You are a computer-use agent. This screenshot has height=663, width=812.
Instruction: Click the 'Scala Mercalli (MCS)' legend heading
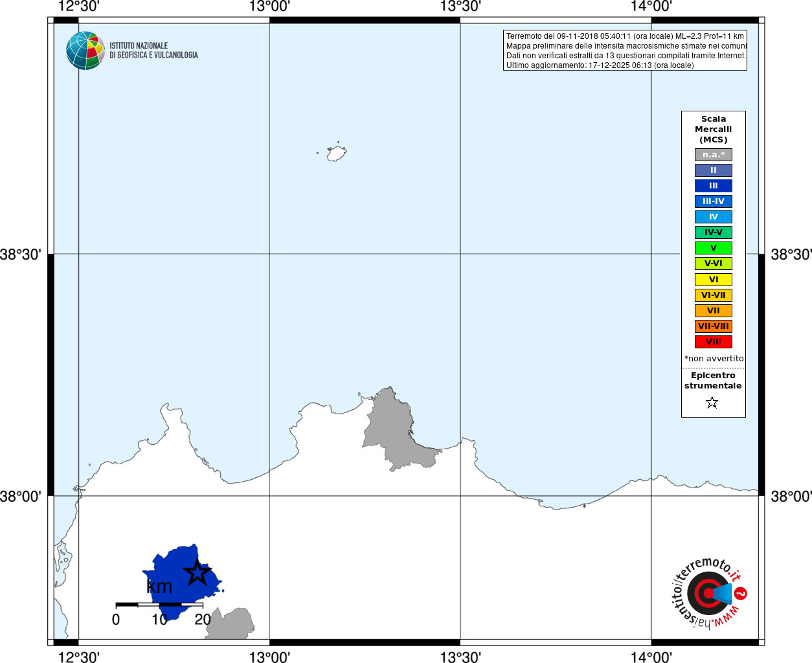(714, 129)
